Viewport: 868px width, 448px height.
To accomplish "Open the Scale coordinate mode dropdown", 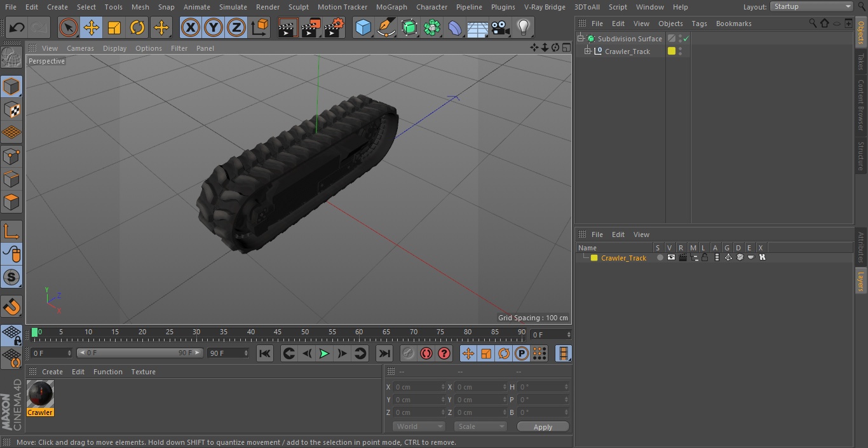I will 480,426.
